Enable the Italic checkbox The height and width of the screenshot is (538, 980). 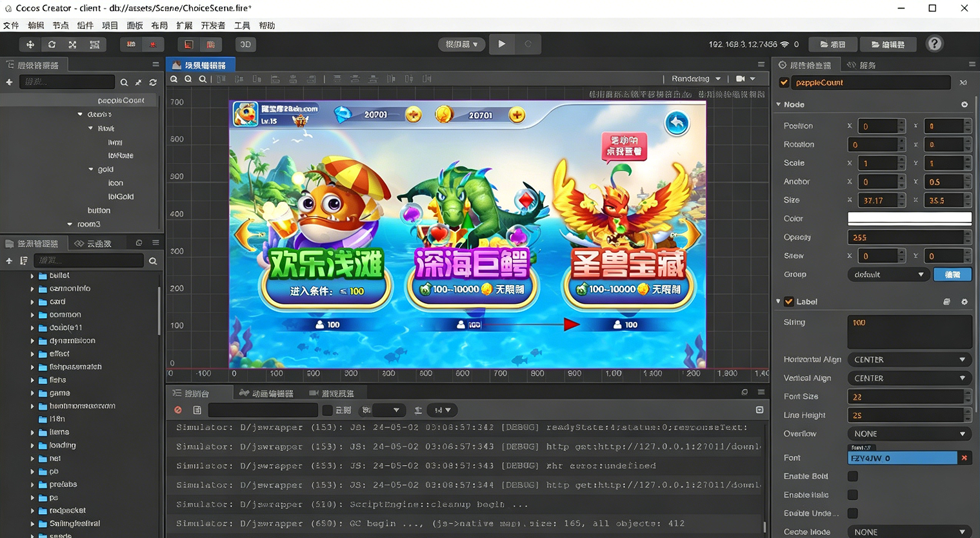(853, 495)
